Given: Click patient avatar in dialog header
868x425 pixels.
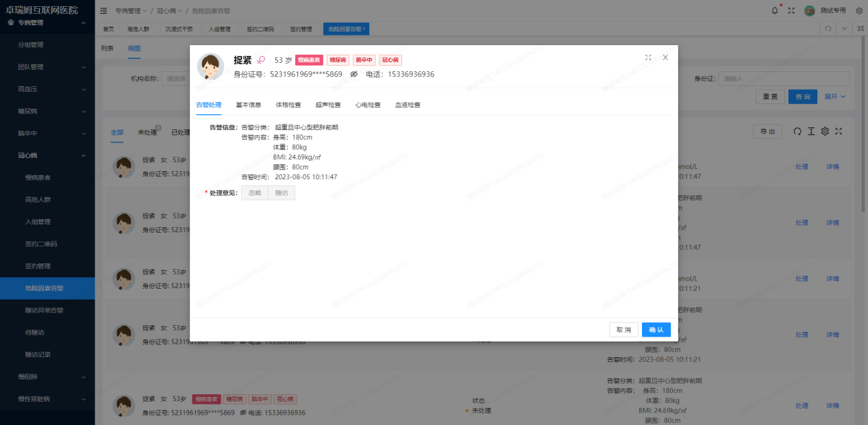Looking at the screenshot, I should (x=211, y=66).
